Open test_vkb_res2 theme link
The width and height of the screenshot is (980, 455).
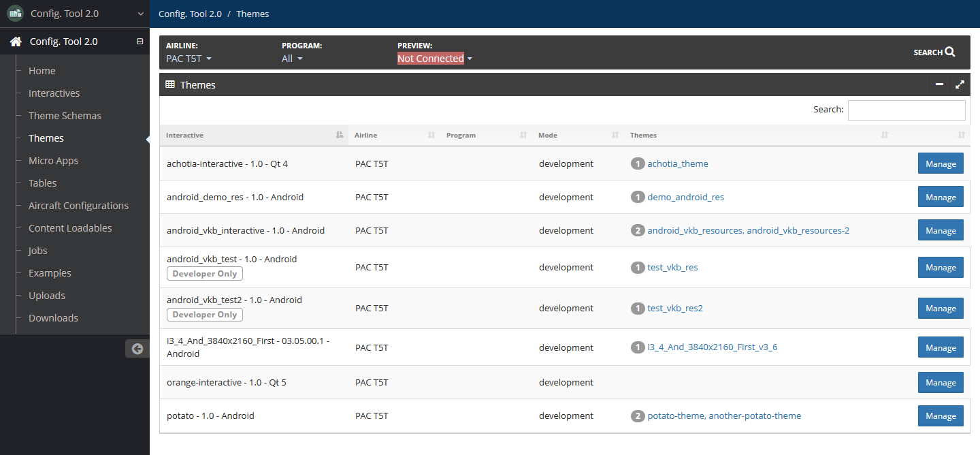[x=675, y=309]
